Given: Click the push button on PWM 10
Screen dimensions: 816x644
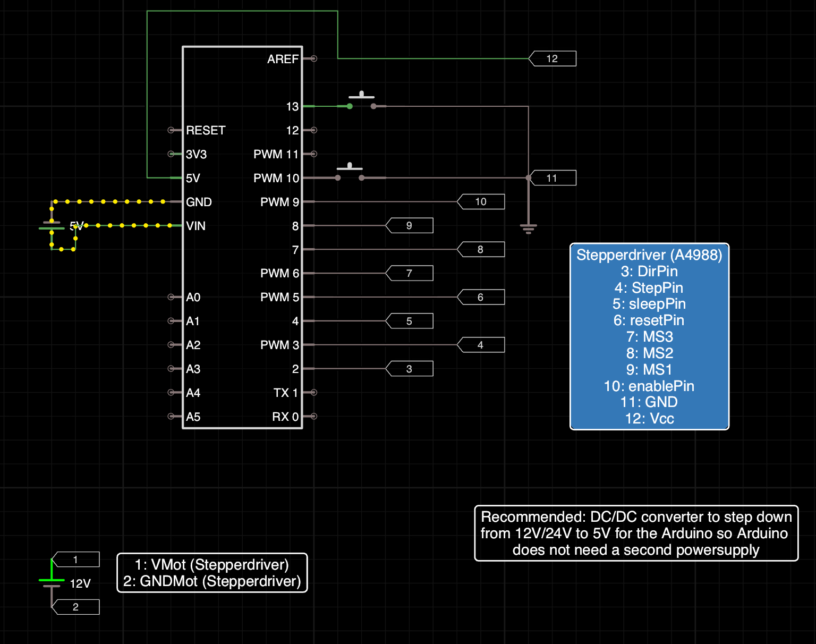Looking at the screenshot, I should click(350, 172).
